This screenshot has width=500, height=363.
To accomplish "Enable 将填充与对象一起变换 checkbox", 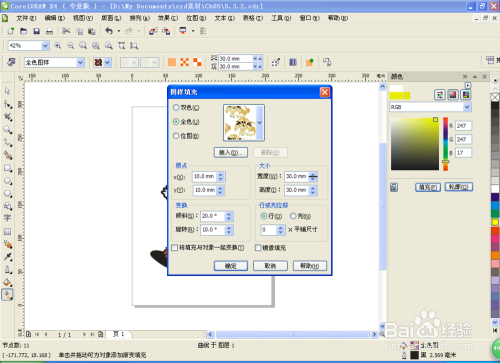I will pos(175,248).
